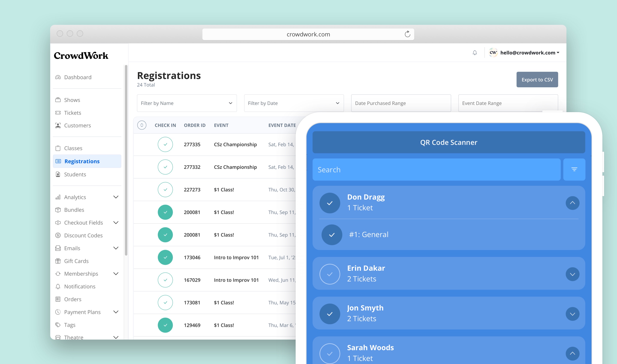The width and height of the screenshot is (617, 364).
Task: Click the Analytics bar chart icon
Action: pyautogui.click(x=58, y=197)
